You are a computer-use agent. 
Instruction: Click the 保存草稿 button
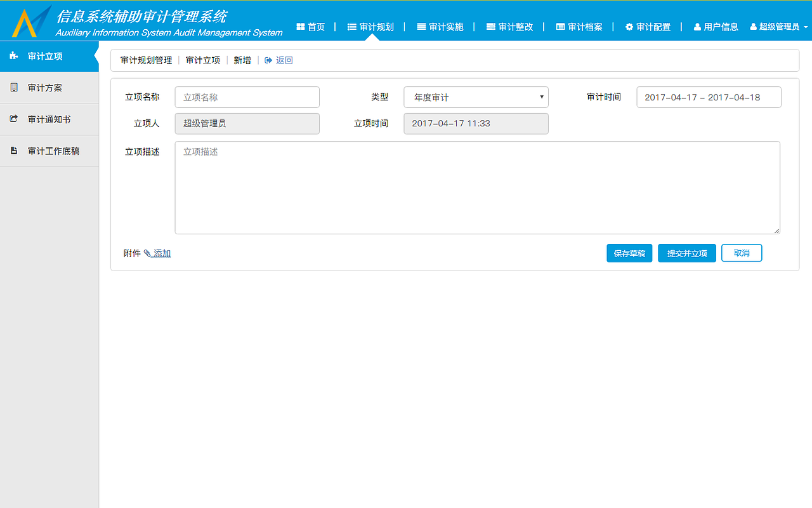[x=629, y=253]
